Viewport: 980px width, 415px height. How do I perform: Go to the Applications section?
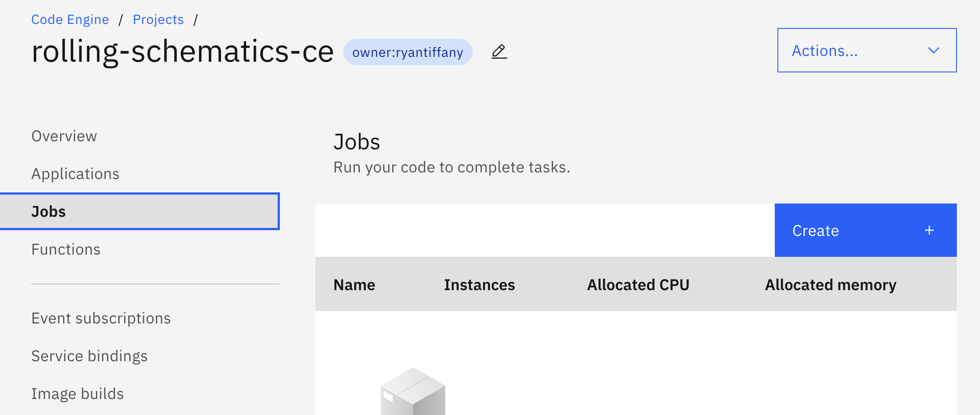[x=75, y=174]
